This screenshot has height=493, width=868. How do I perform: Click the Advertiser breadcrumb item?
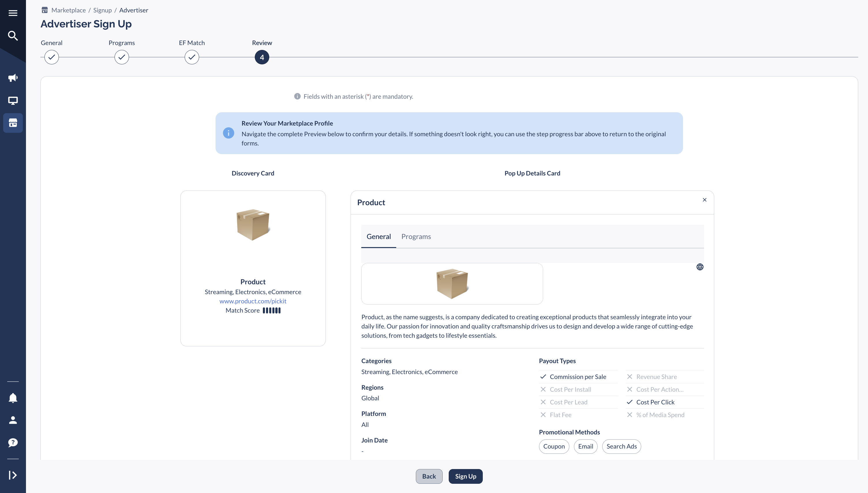click(134, 10)
